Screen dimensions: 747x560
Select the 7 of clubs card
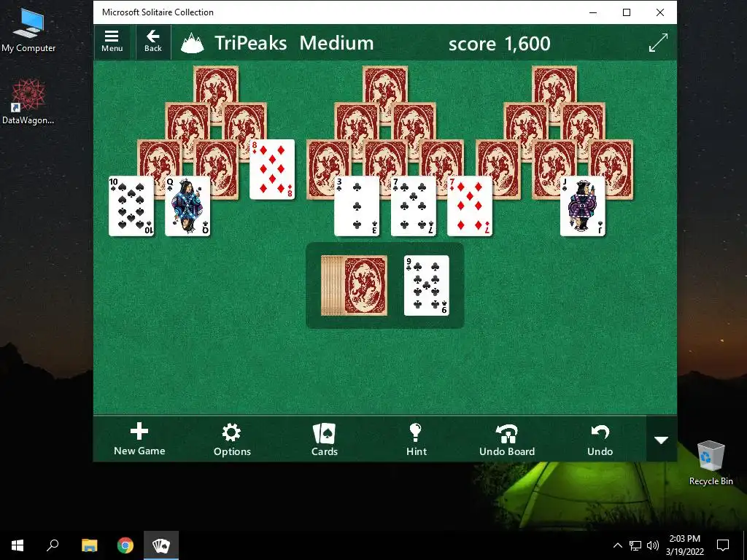point(414,206)
